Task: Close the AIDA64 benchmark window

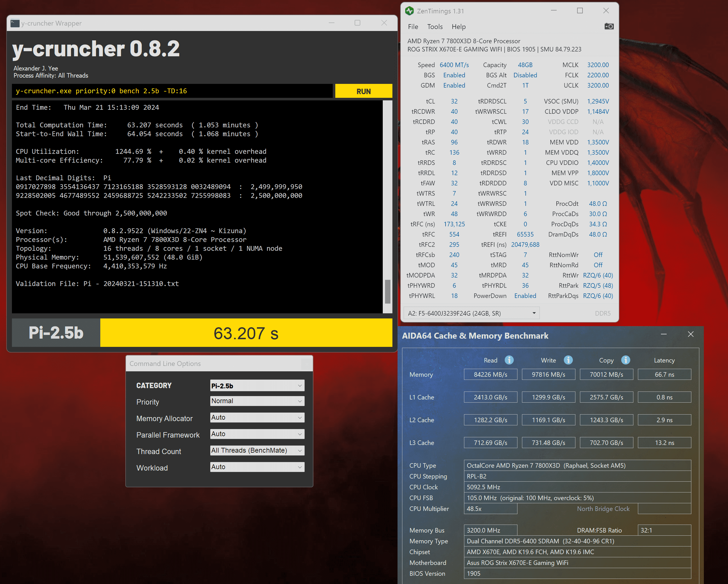Action: click(690, 334)
